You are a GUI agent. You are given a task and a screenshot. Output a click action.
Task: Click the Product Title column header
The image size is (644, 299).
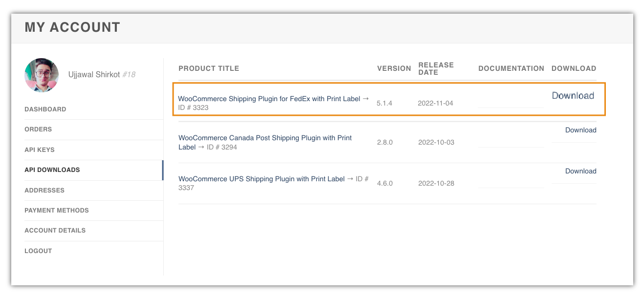click(x=209, y=68)
